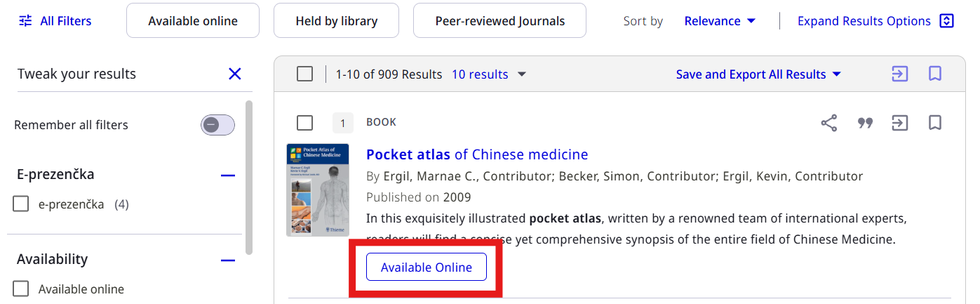Screen dimensions: 980x304
Task: Open citation quotes icon for result 1
Action: 865,124
